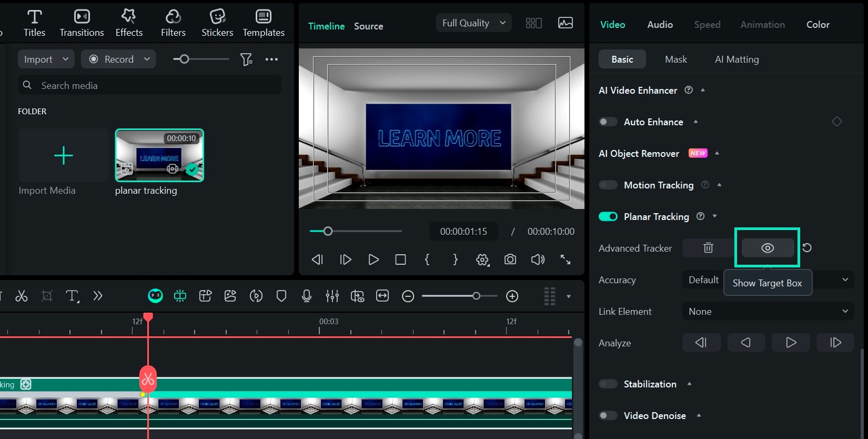Click the compare-layout icon beside Full Quality
Image resolution: width=868 pixels, height=439 pixels.
pos(533,23)
